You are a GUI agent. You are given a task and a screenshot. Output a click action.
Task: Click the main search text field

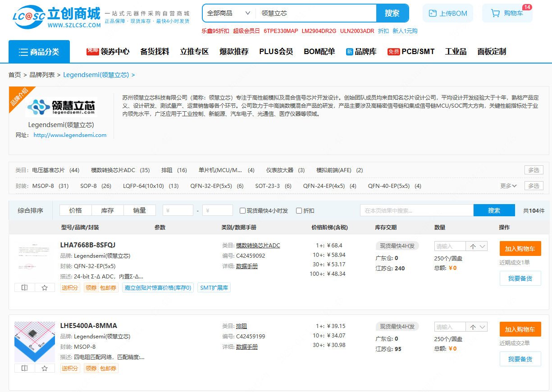point(316,14)
